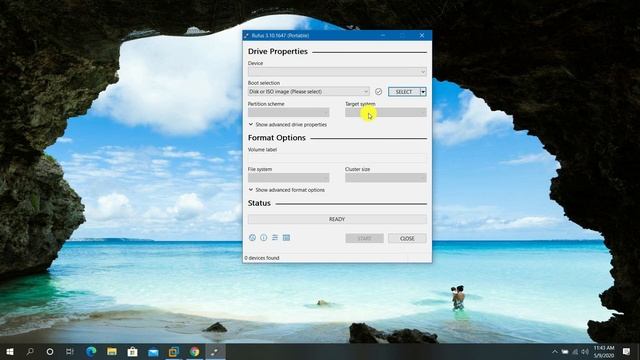640x360 pixels.
Task: Open the SELECT button split arrow
Action: click(423, 92)
